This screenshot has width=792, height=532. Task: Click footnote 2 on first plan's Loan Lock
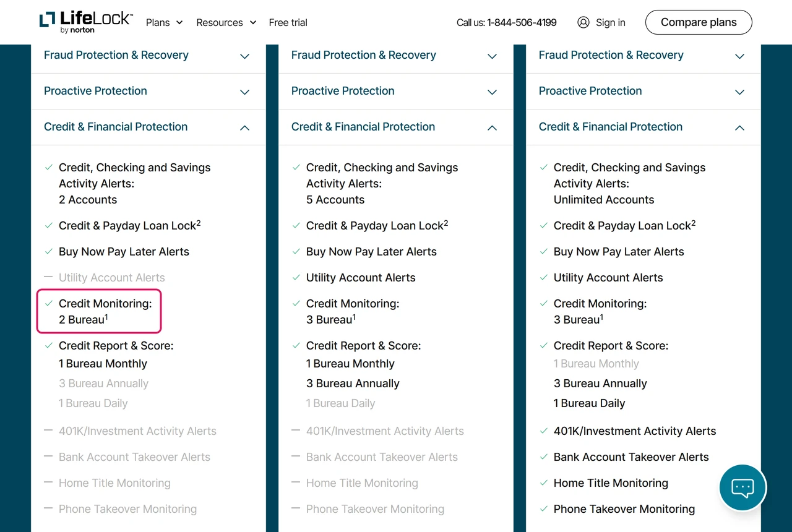[199, 223]
